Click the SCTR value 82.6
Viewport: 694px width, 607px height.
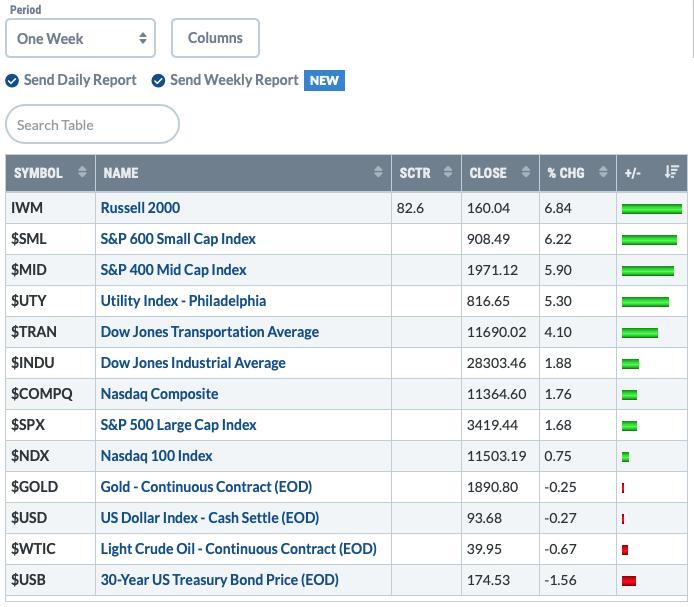pyautogui.click(x=410, y=208)
